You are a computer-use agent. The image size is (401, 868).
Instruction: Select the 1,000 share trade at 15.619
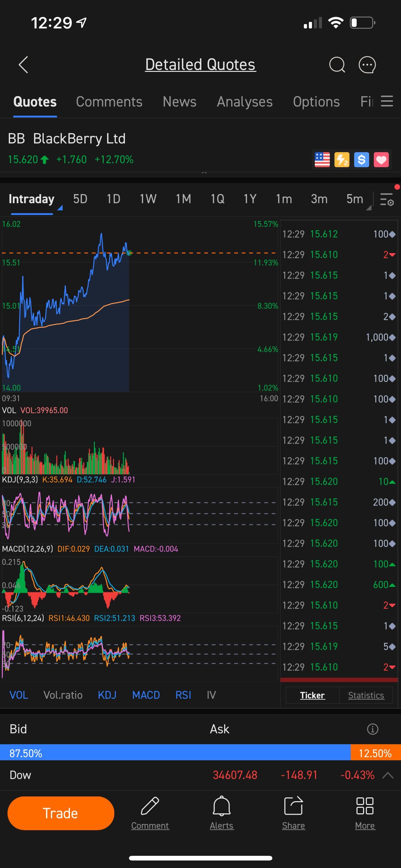(339, 337)
